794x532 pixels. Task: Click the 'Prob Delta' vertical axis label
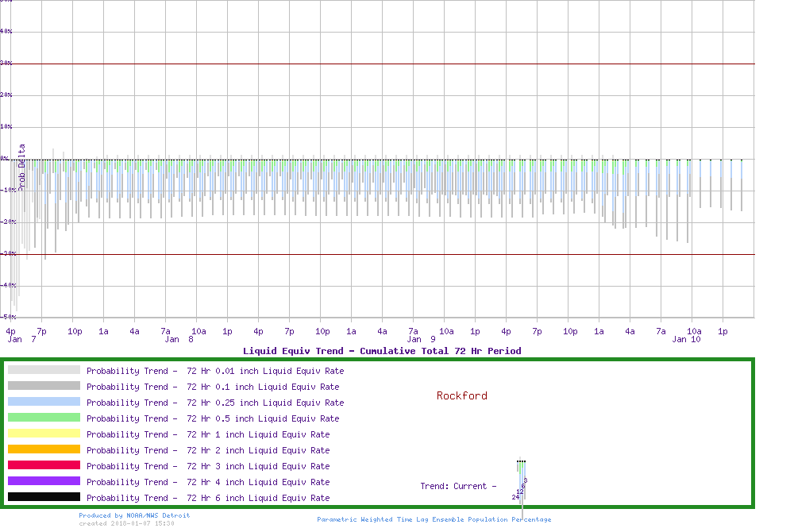(x=22, y=165)
